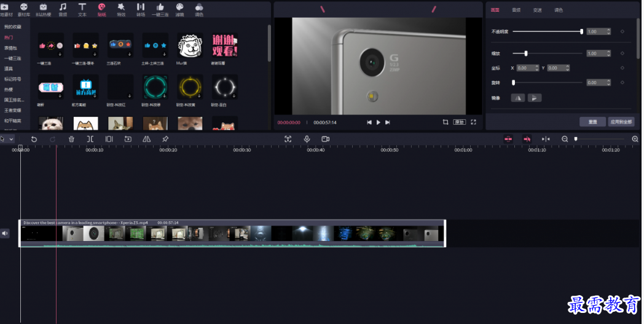Select the 谢谢观看 sticker thumbnail
The width and height of the screenshot is (644, 324).
point(224,45)
